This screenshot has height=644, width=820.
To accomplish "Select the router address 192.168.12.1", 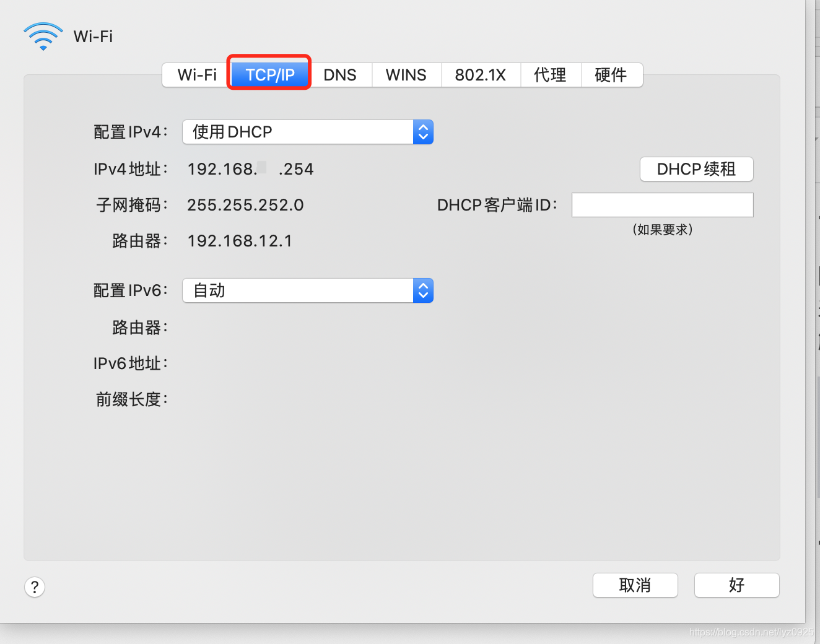I will pos(240,241).
